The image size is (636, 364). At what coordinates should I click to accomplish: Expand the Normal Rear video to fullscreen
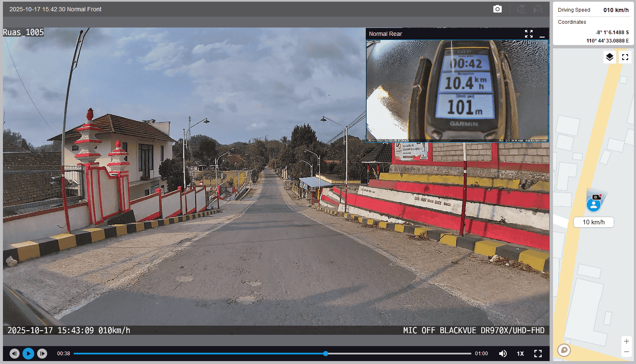click(x=528, y=34)
